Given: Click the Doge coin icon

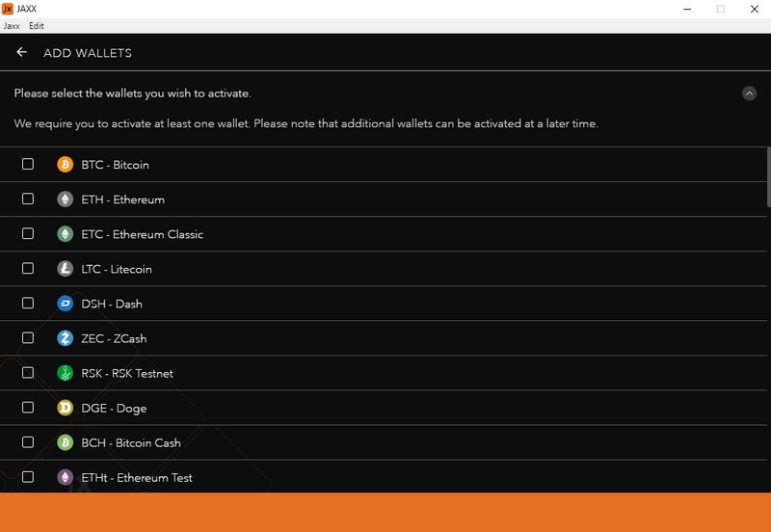Looking at the screenshot, I should point(65,408).
